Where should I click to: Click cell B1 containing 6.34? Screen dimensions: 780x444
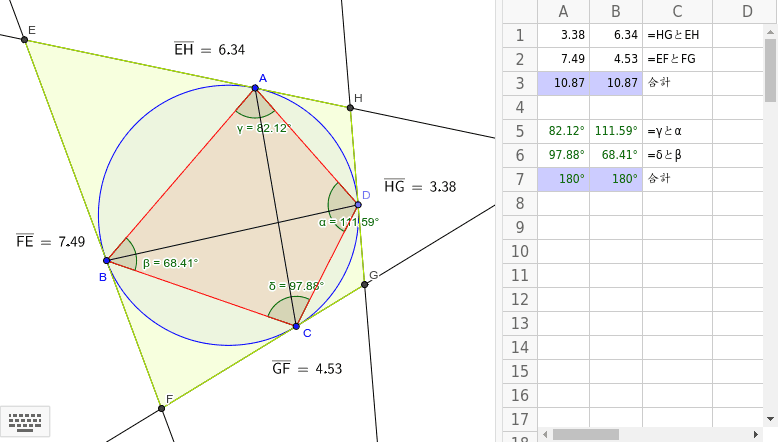click(616, 35)
